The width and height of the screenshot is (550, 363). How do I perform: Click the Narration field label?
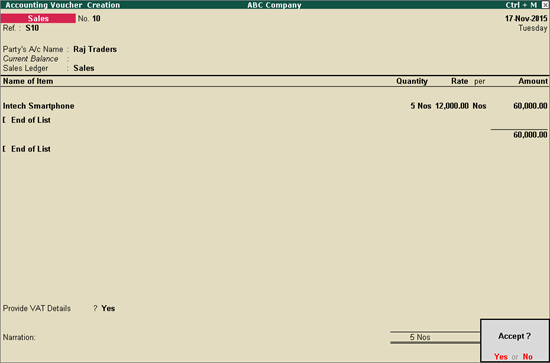[19, 337]
